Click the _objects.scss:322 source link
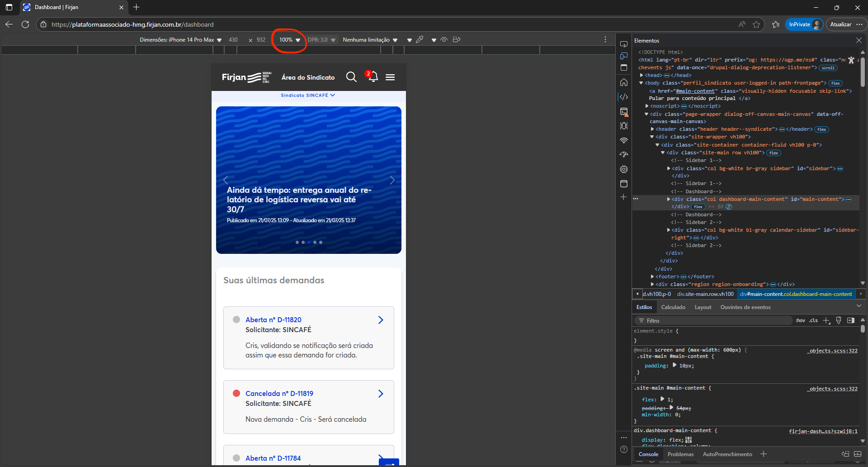Viewport: 868px width, 467px height. pos(832,351)
